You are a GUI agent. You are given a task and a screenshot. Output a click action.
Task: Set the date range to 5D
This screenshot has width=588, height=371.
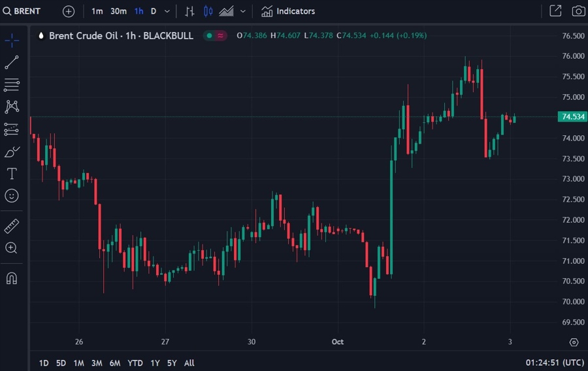tap(61, 363)
